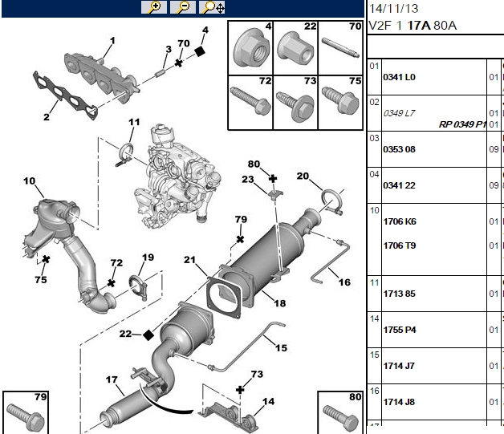
Task: Click part number 0349 L7
Action: click(x=399, y=113)
